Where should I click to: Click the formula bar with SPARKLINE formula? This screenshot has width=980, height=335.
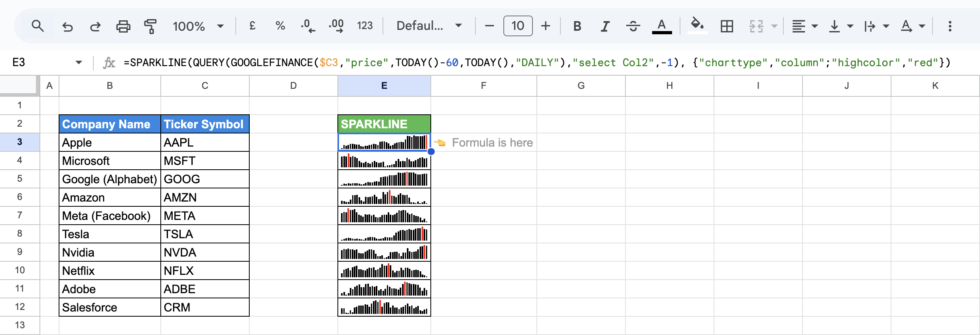point(537,63)
